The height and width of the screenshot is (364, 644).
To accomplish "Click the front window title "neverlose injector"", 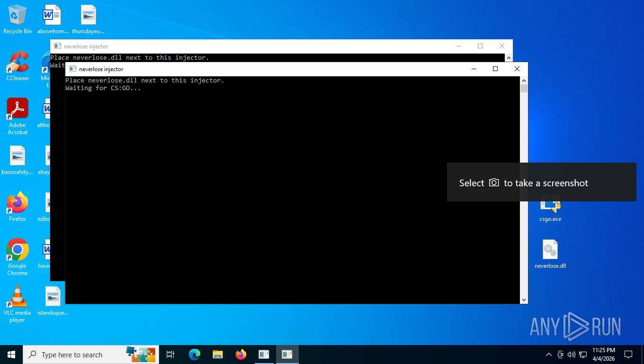I will pyautogui.click(x=101, y=69).
